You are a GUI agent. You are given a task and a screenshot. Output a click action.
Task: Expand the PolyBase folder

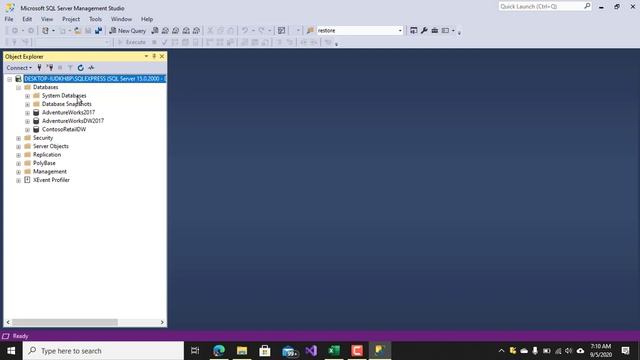18,163
